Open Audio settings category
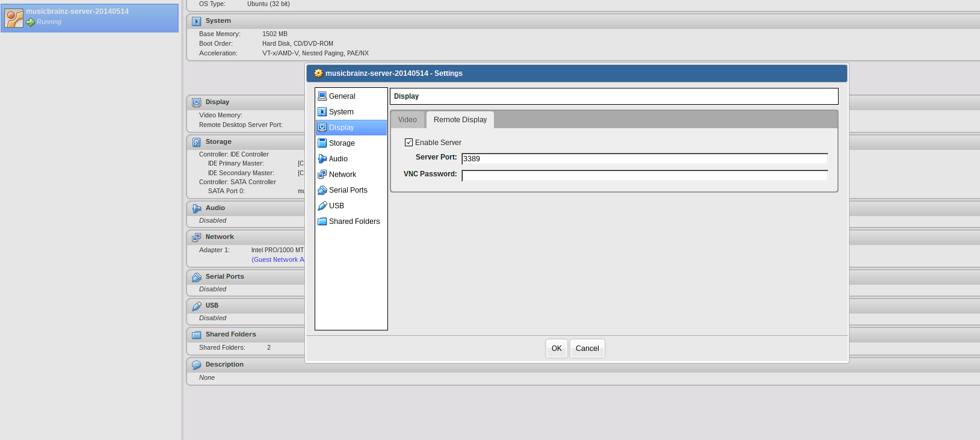This screenshot has height=440, width=980. (351, 159)
